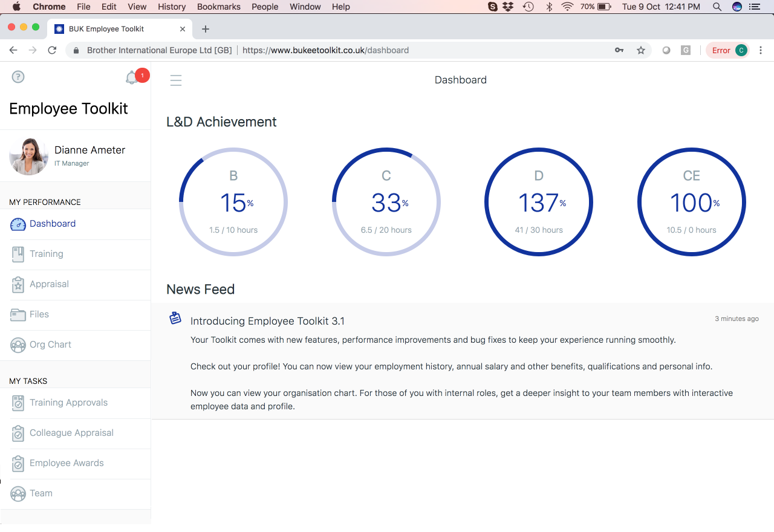
Task: Click the '3 minutes ago' timestamp
Action: (737, 319)
